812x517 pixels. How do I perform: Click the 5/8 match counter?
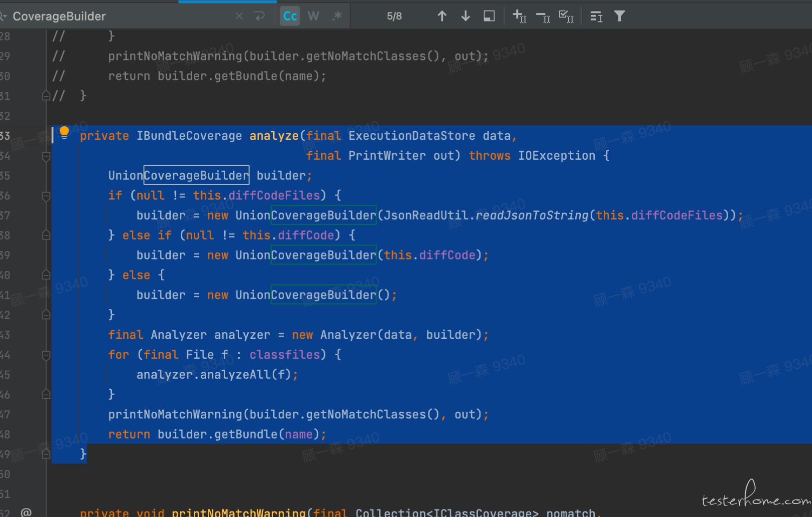pos(394,16)
